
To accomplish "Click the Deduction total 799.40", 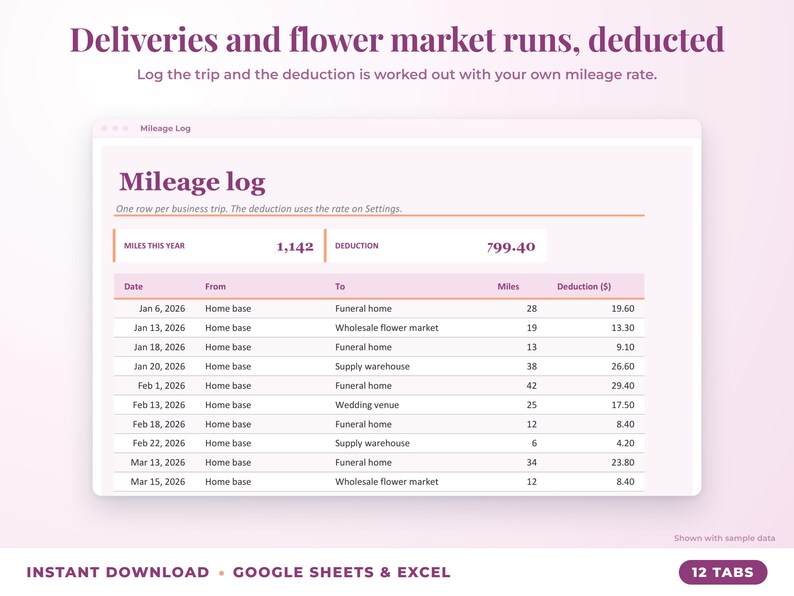I will coord(510,247).
